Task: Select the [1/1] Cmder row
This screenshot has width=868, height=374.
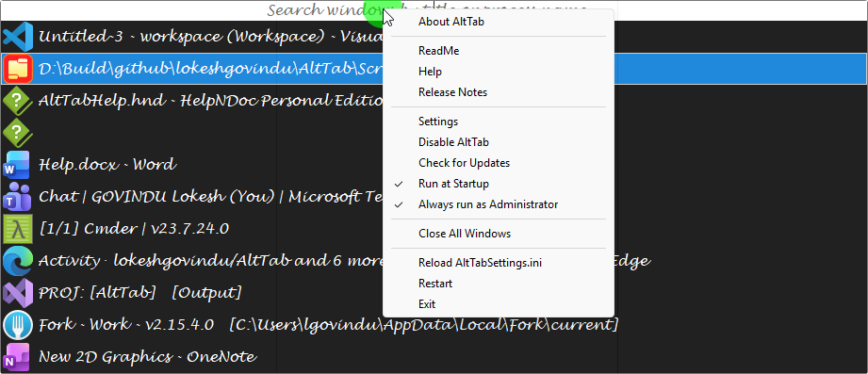Action: point(434,228)
